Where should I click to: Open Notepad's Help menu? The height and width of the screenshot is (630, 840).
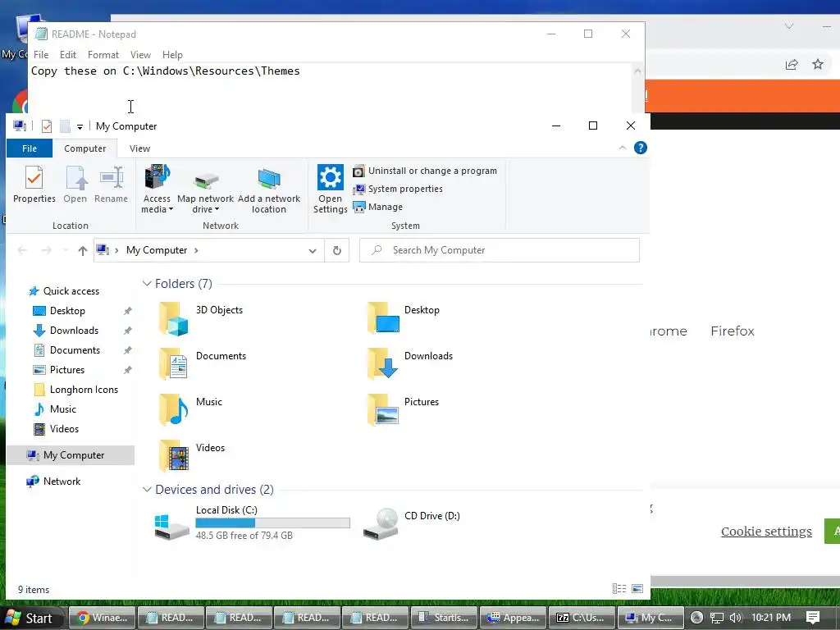click(x=172, y=55)
